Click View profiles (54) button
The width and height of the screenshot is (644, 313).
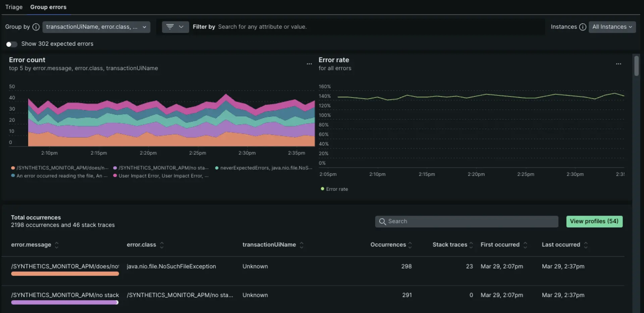click(594, 221)
